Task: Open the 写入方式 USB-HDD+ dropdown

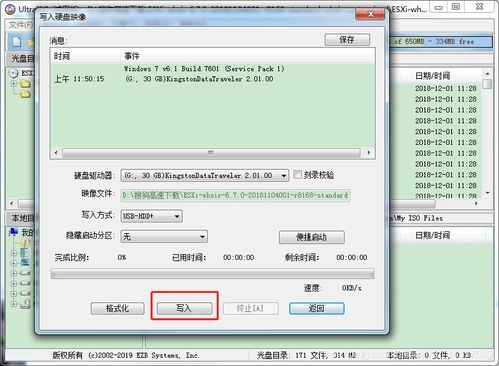Action: [x=151, y=216]
